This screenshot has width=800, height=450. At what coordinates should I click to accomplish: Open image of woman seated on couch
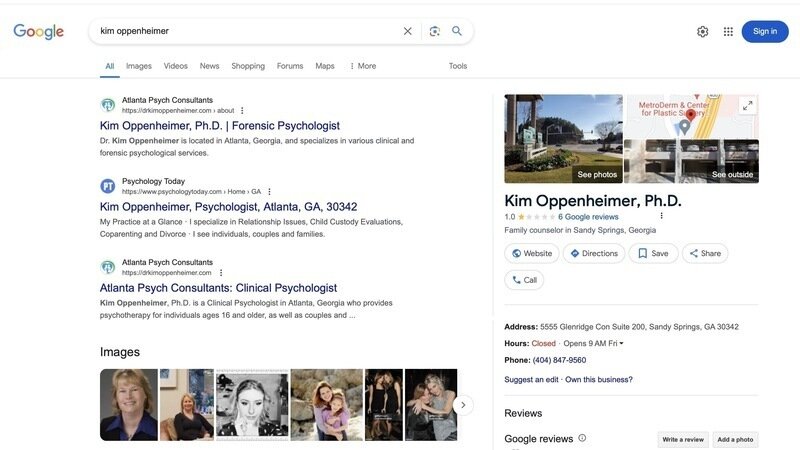click(x=187, y=405)
